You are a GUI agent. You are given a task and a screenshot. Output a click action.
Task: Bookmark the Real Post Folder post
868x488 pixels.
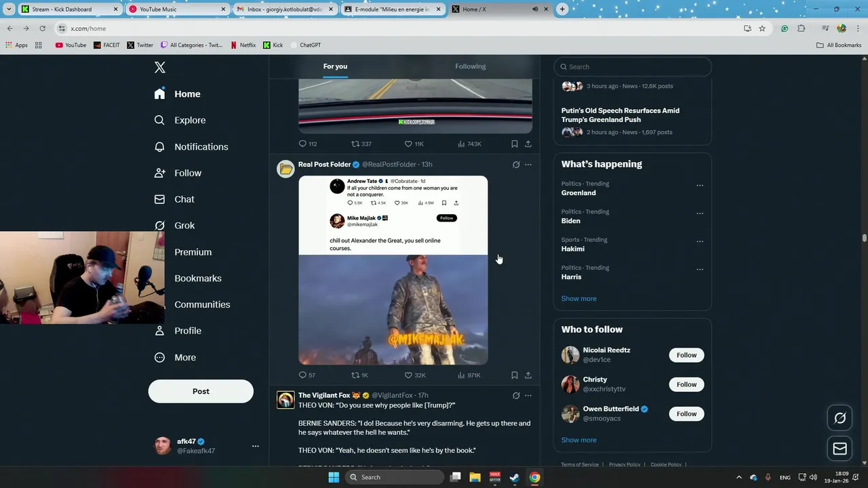pos(514,375)
